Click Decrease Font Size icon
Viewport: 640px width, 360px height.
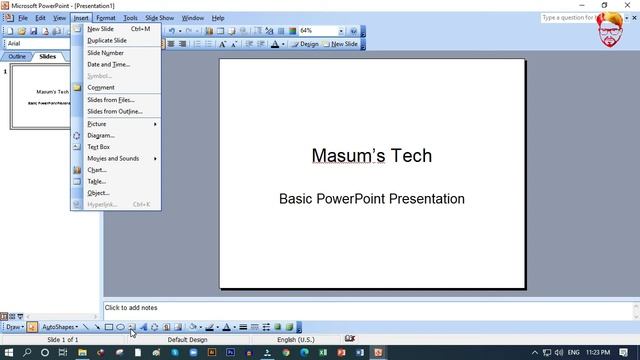point(234,44)
